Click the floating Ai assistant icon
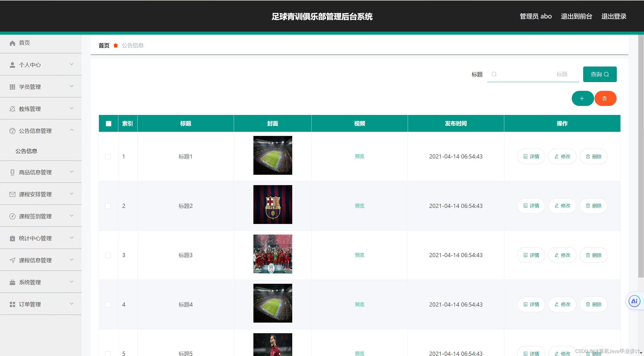The height and width of the screenshot is (356, 644). pyautogui.click(x=634, y=301)
